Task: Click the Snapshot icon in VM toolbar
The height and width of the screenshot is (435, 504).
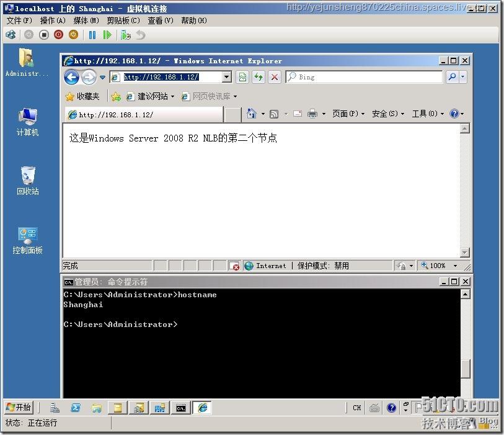Action: [x=126, y=35]
